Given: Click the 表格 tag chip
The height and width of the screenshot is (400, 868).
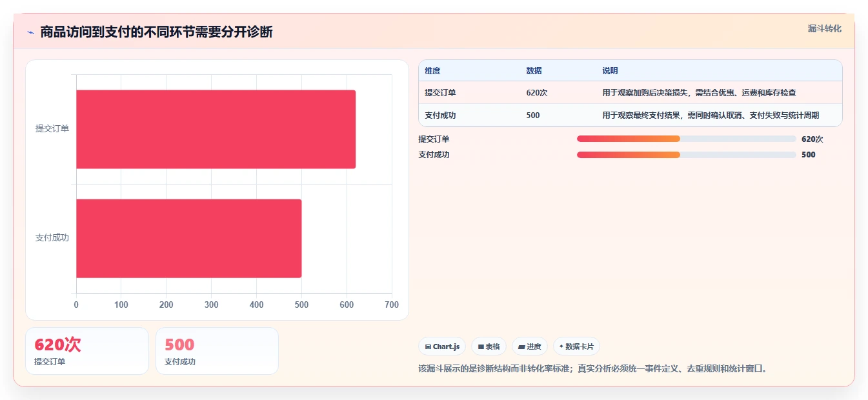Looking at the screenshot, I should coord(489,346).
